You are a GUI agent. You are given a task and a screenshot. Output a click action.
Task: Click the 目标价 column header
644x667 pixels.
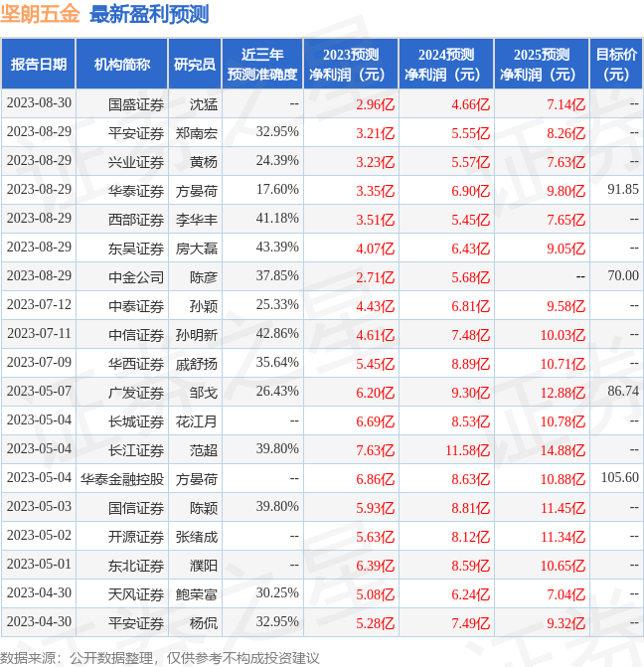pos(616,65)
